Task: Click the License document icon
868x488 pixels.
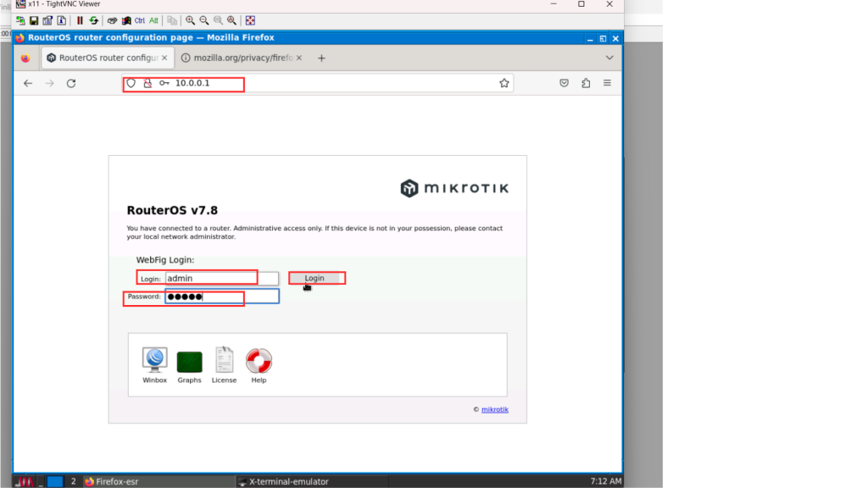Action: coord(224,361)
